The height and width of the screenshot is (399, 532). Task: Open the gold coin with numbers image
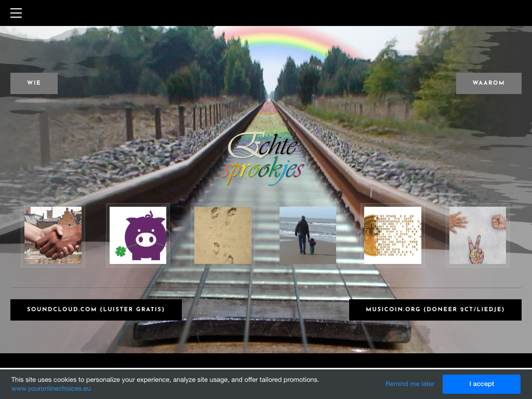[x=393, y=235]
